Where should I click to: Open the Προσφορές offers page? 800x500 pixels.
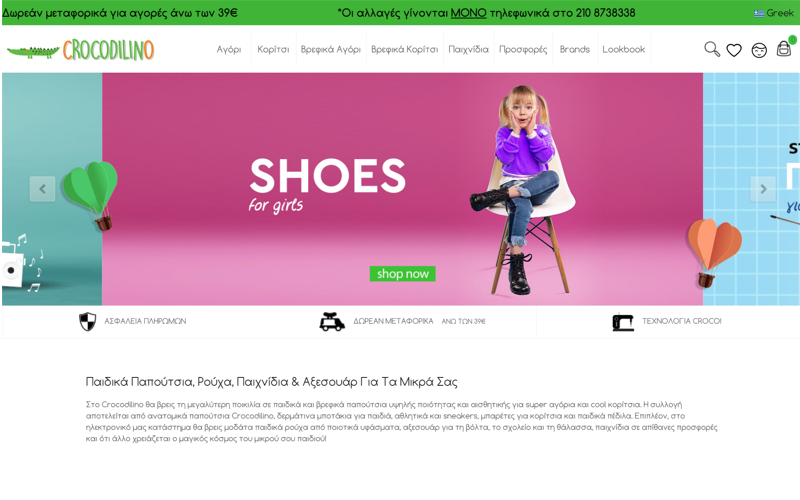523,49
